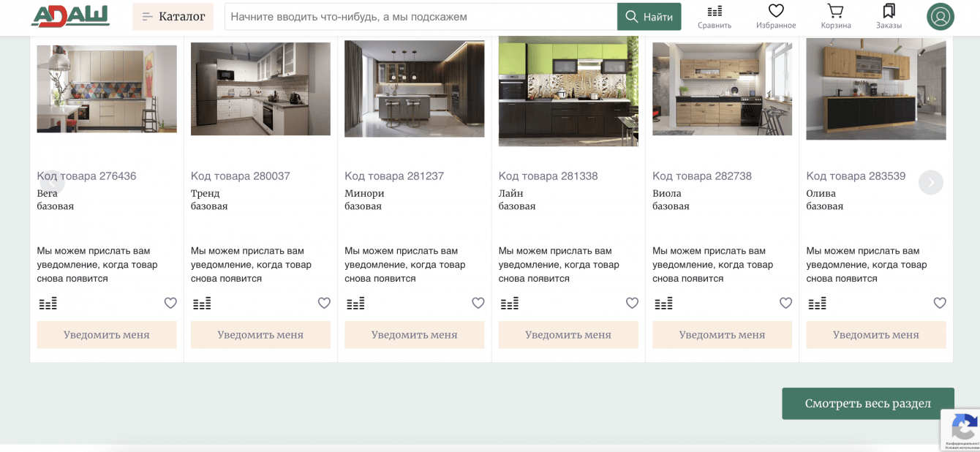The image size is (980, 452).
Task: Go to next carousel products arrow
Action: (x=931, y=182)
